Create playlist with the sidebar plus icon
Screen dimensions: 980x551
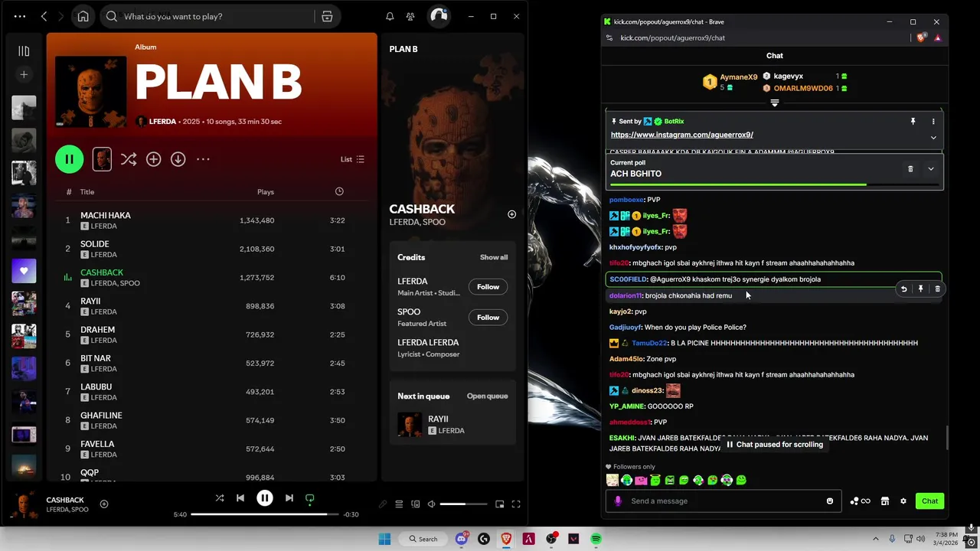[24, 74]
